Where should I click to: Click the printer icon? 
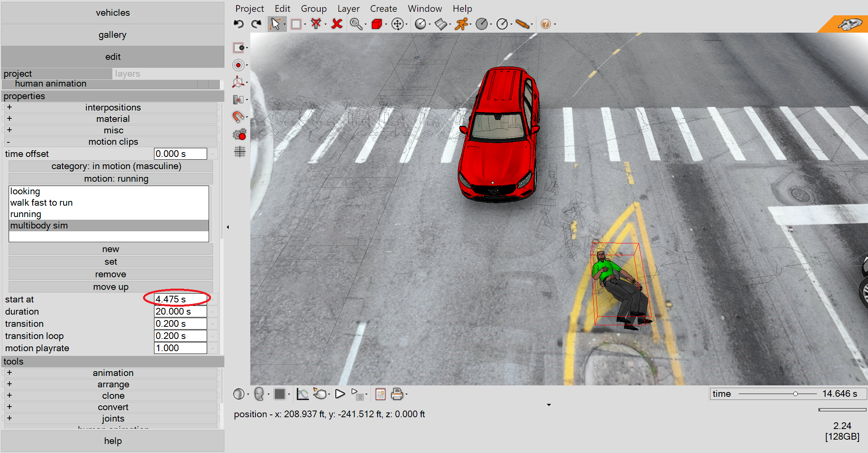pos(397,394)
